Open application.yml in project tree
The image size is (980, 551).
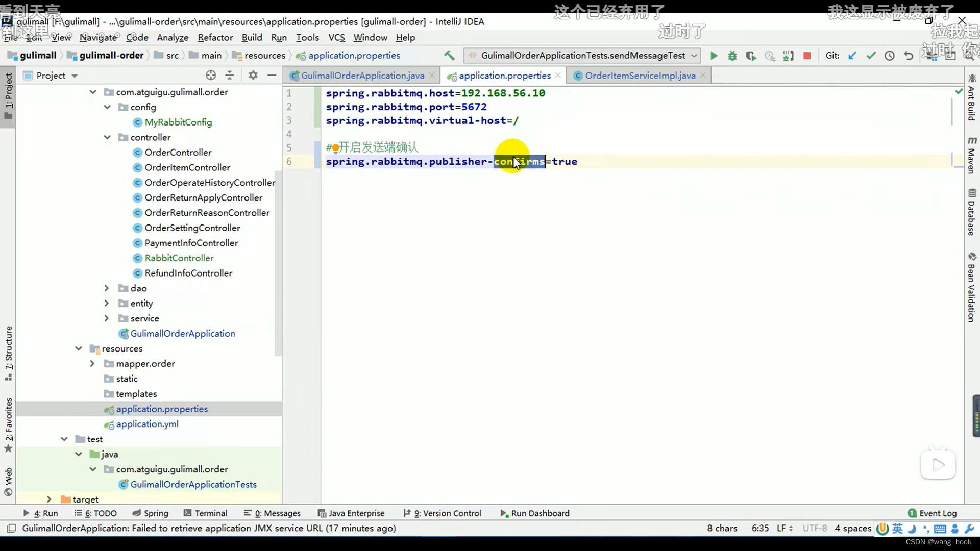[x=147, y=424]
